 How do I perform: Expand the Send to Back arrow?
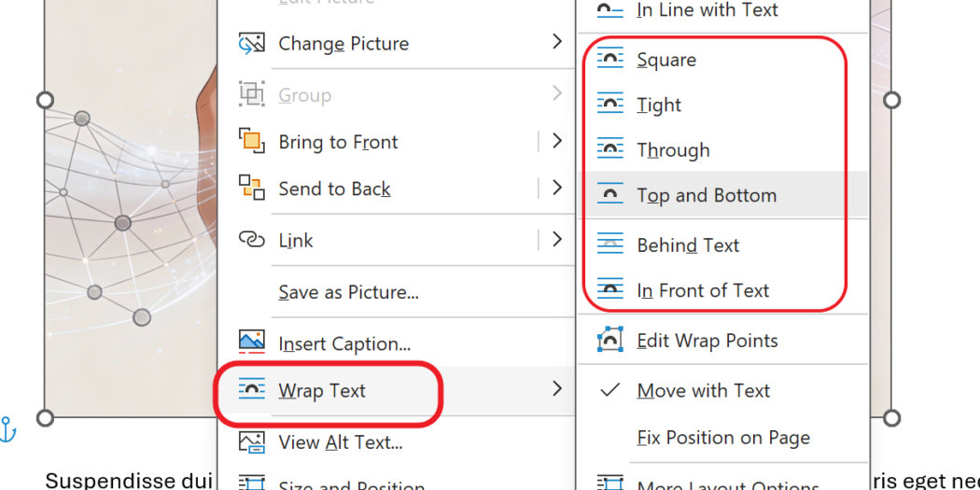(x=557, y=189)
